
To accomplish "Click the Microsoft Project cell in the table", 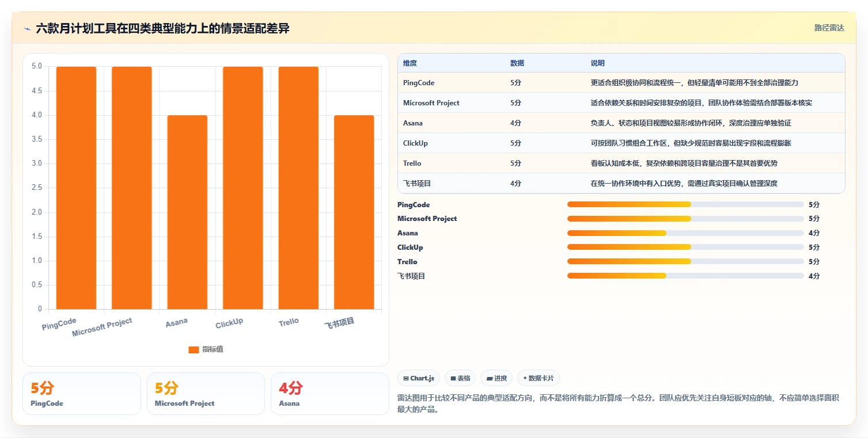I will (431, 103).
